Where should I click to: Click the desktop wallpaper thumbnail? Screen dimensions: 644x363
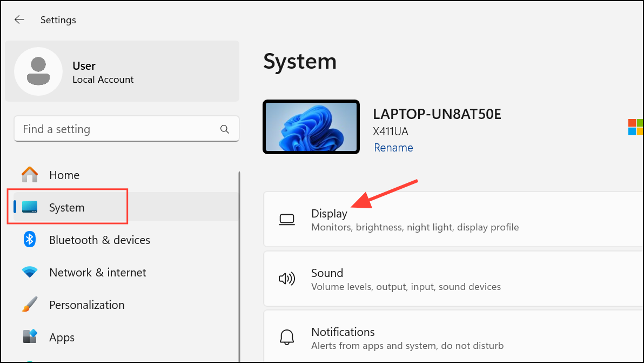311,127
